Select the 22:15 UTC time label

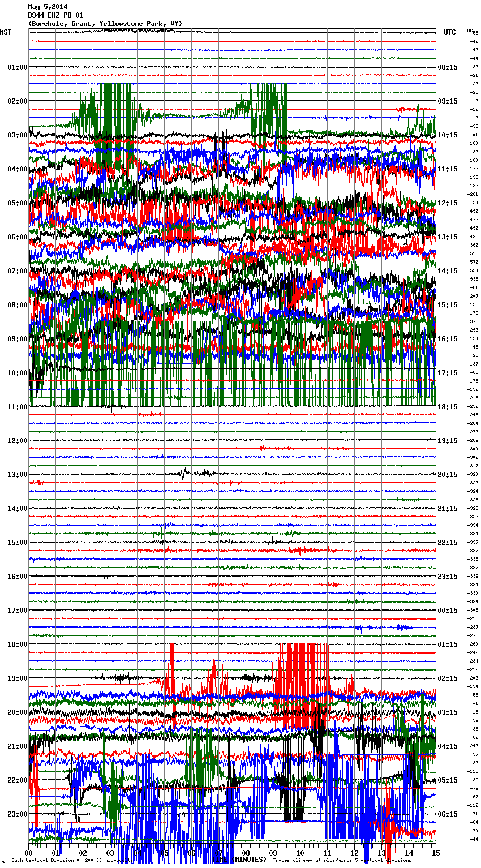[x=448, y=542]
